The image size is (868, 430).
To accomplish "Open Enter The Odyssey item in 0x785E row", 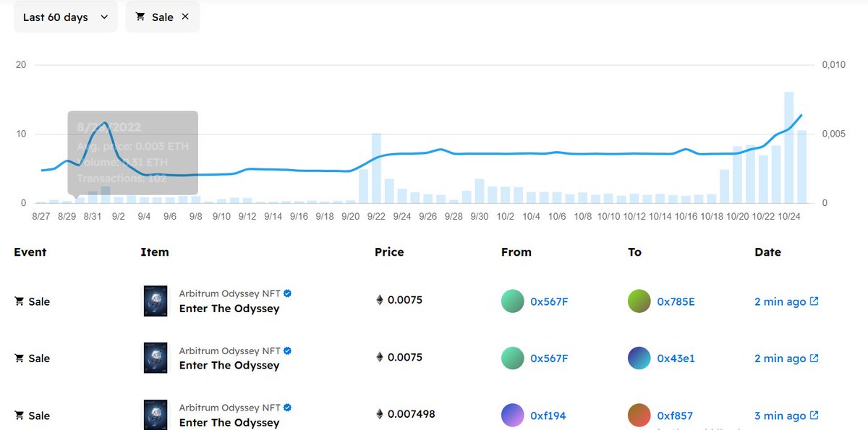I will pyautogui.click(x=229, y=309).
